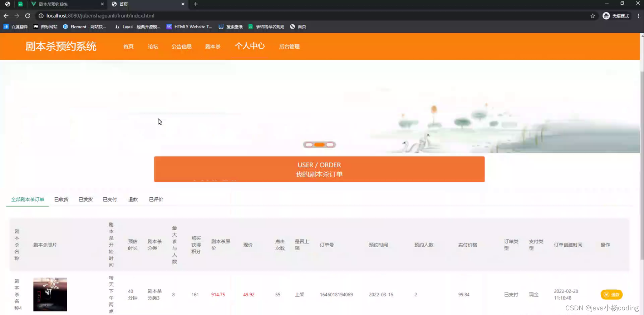This screenshot has height=315, width=644.
Task: Open the Element bookmark
Action: pyautogui.click(x=84, y=26)
